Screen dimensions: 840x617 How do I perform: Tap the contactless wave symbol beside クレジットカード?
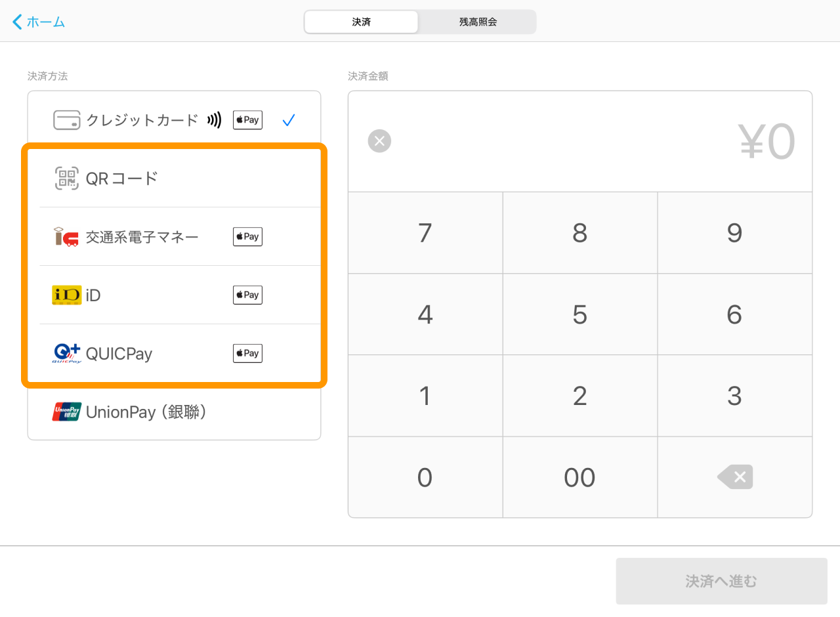[214, 120]
